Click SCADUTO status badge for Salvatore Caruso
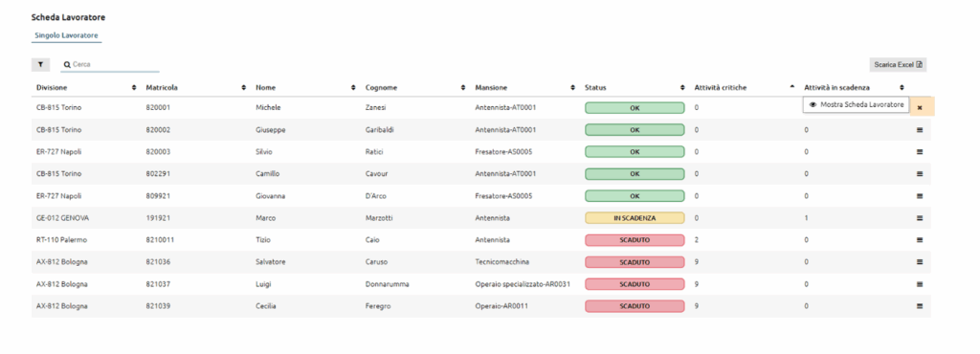Image resolution: width=980 pixels, height=354 pixels. point(635,261)
